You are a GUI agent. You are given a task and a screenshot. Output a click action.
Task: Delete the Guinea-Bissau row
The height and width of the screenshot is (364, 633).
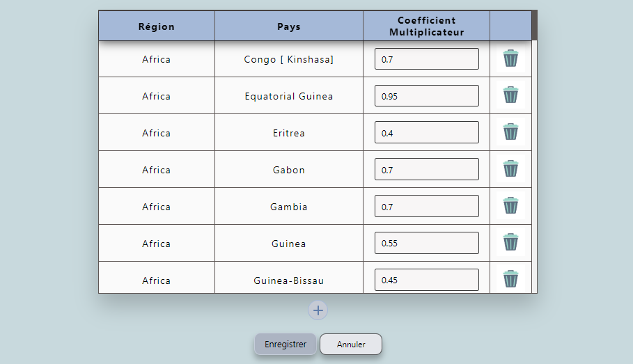pyautogui.click(x=510, y=279)
